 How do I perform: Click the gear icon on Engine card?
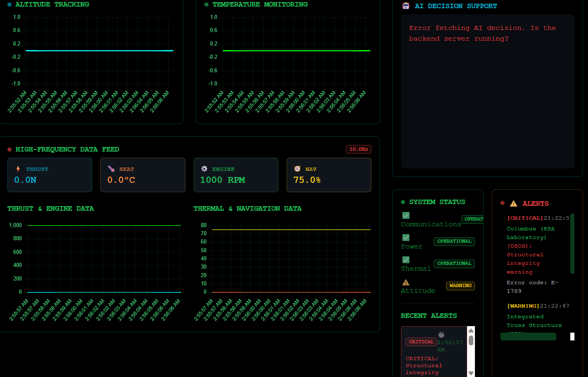point(204,169)
